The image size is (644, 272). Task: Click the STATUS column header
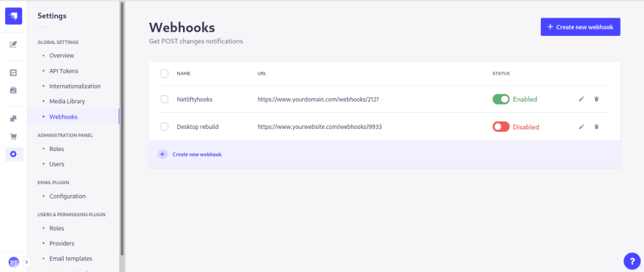[501, 73]
